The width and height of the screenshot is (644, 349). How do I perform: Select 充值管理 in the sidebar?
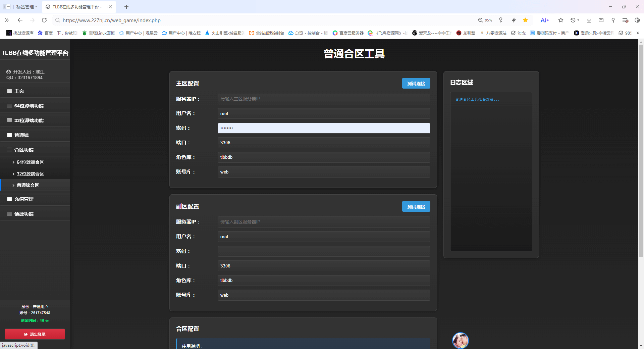(24, 199)
